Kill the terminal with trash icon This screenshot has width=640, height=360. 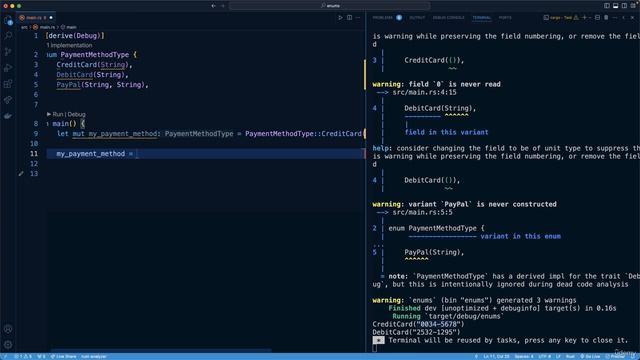click(606, 18)
